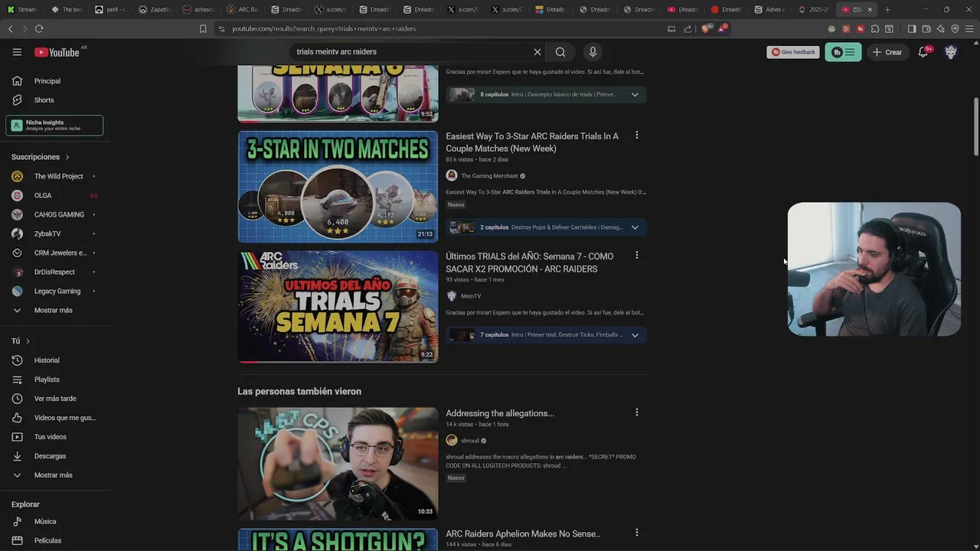Go to the YouTube home logo

[57, 52]
